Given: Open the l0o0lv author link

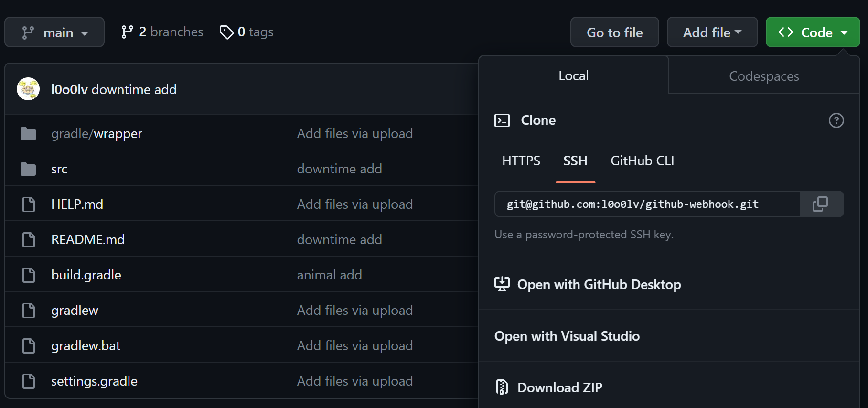Looking at the screenshot, I should (x=69, y=89).
